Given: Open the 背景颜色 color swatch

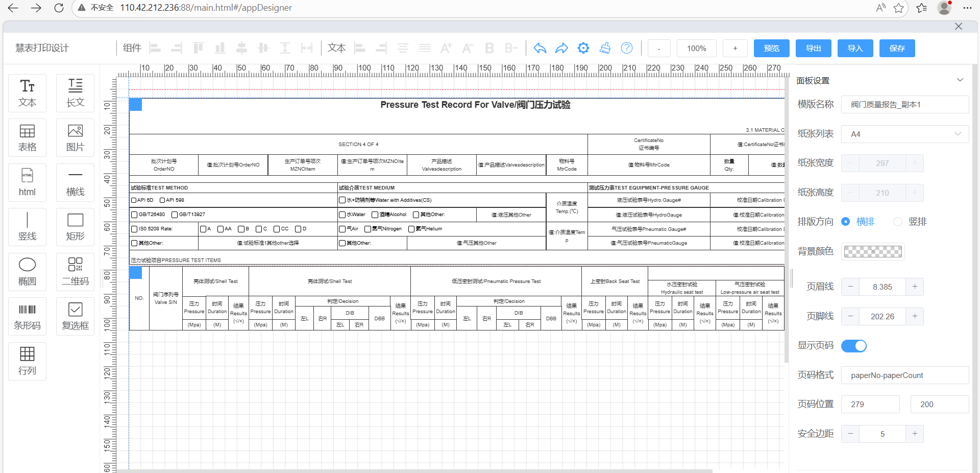Looking at the screenshot, I should click(873, 251).
